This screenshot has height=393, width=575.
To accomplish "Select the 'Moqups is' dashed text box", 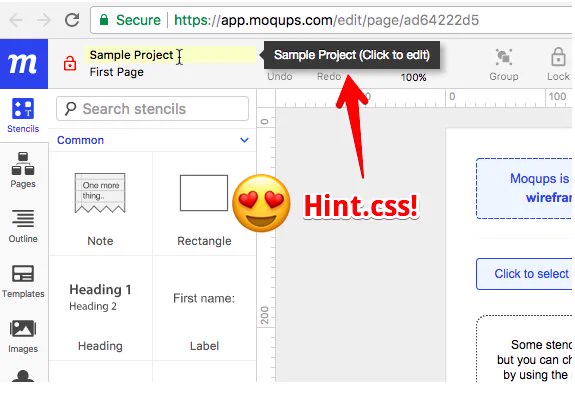I will [524, 188].
